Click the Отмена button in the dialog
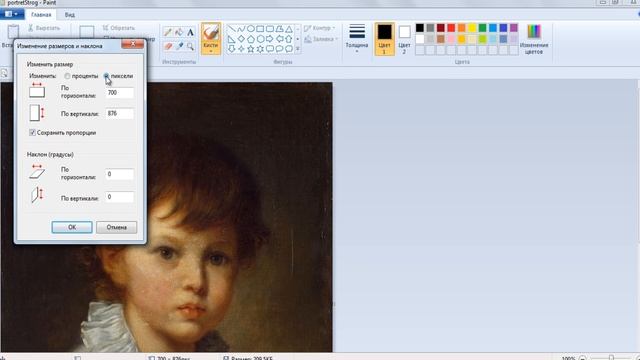The height and width of the screenshot is (360, 640). pyautogui.click(x=116, y=227)
